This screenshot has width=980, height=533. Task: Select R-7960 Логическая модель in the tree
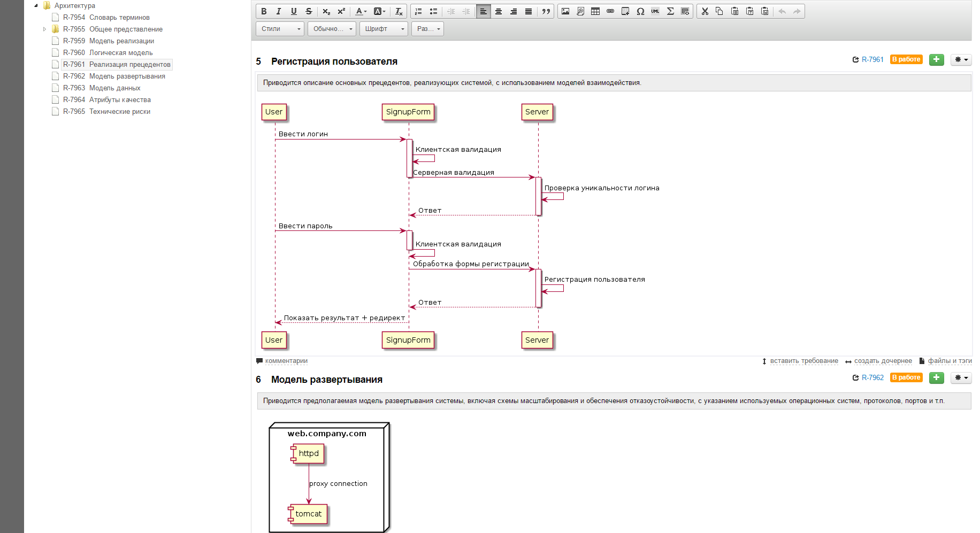coord(108,53)
